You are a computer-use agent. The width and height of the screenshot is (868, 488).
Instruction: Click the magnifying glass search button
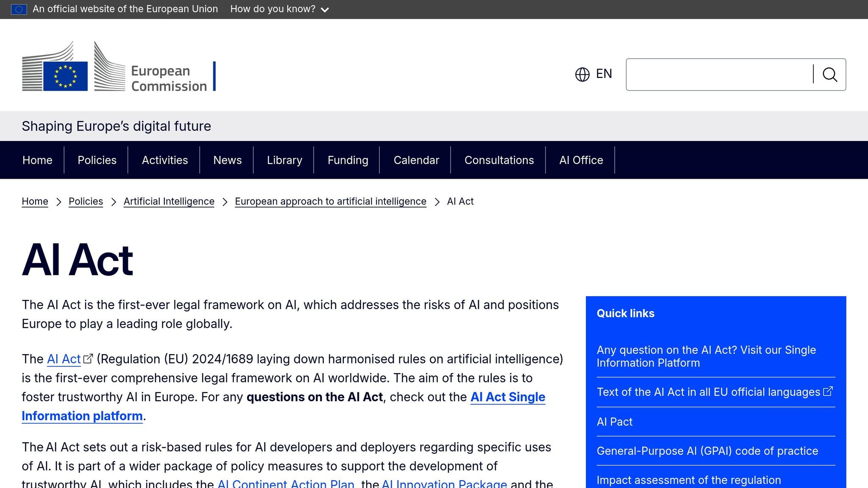[x=830, y=75]
